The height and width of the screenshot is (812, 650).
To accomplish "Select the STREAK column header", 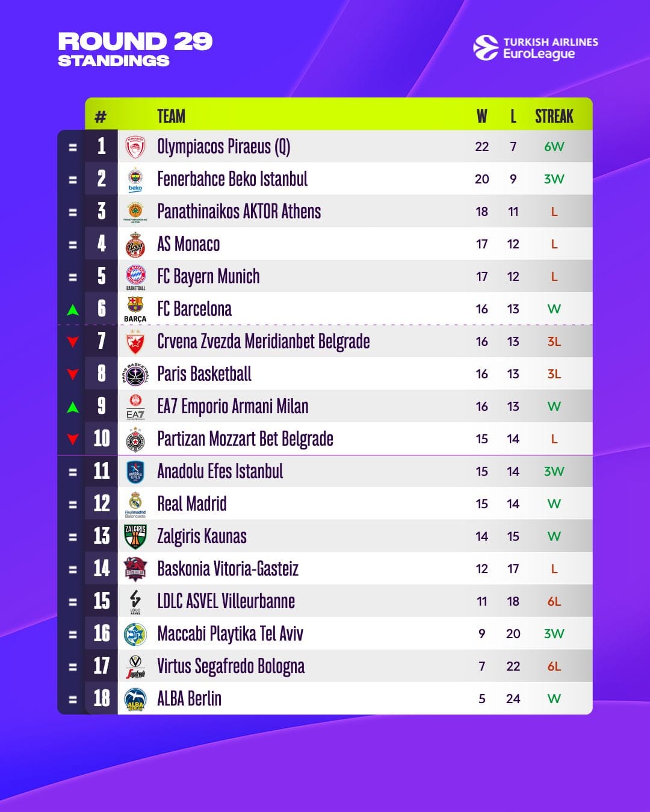I will coord(554,116).
